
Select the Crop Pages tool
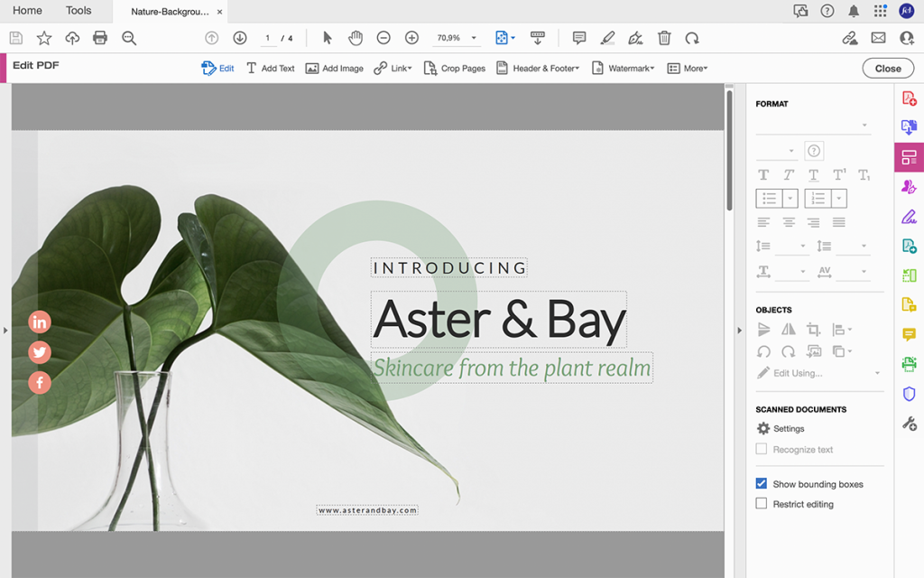pyautogui.click(x=454, y=68)
